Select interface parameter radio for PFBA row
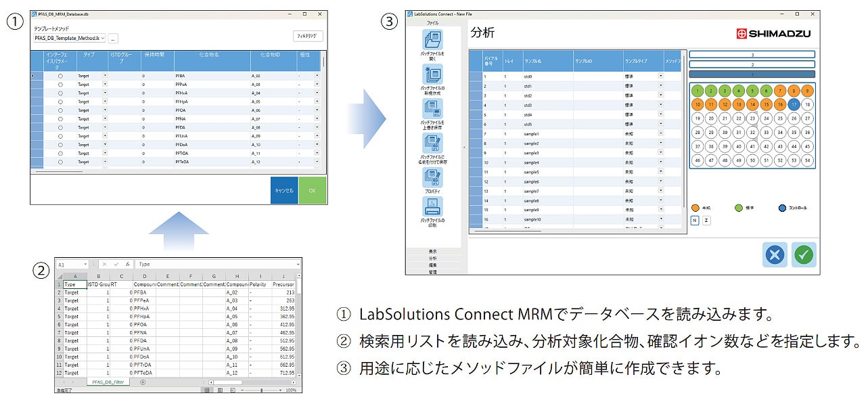The width and height of the screenshot is (868, 404). [x=60, y=76]
